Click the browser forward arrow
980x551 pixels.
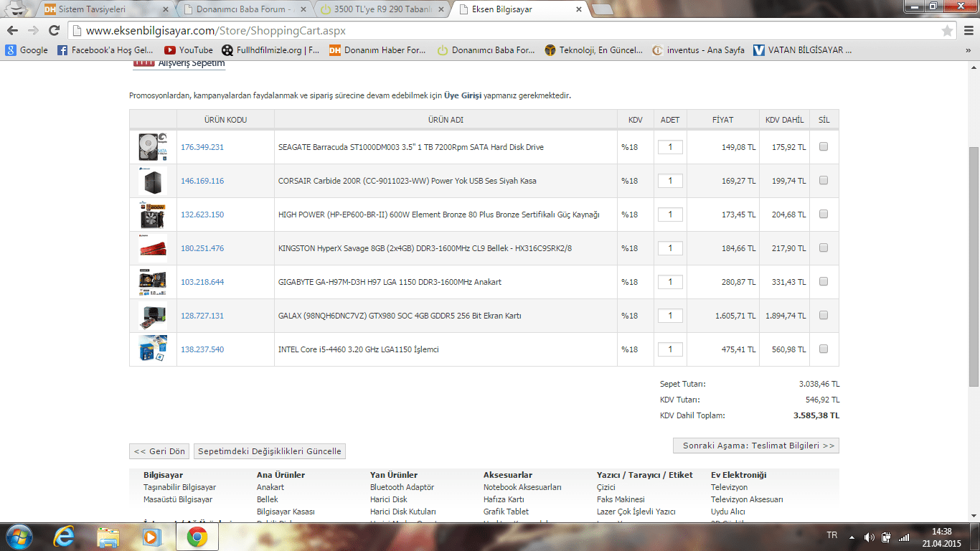click(x=33, y=31)
